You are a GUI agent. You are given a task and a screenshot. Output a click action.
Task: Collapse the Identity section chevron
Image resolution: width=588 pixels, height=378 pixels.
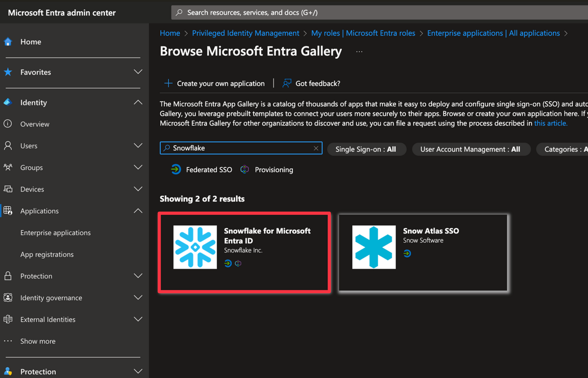point(138,102)
